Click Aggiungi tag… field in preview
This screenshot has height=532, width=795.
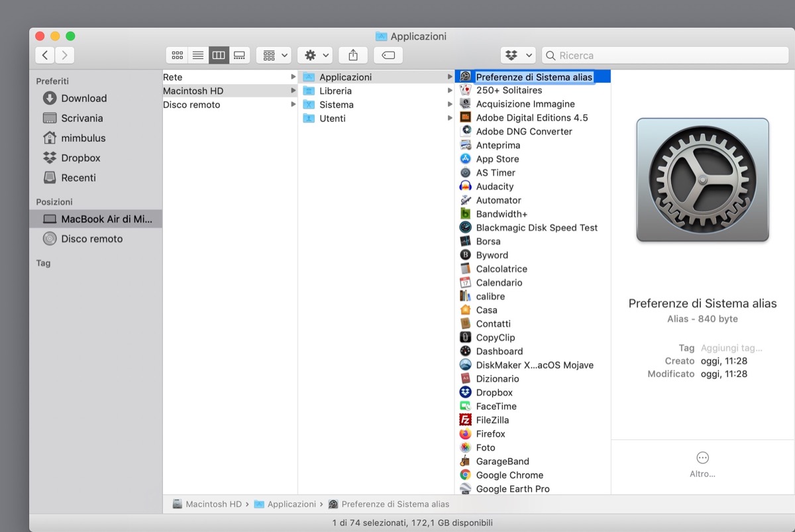coord(731,348)
